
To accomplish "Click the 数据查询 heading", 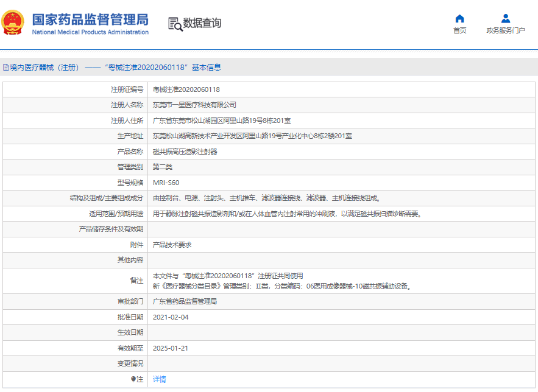I will click(202, 23).
